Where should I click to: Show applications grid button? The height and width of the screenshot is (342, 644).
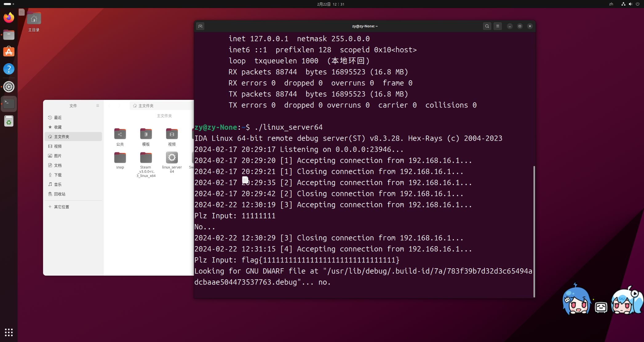(9, 332)
